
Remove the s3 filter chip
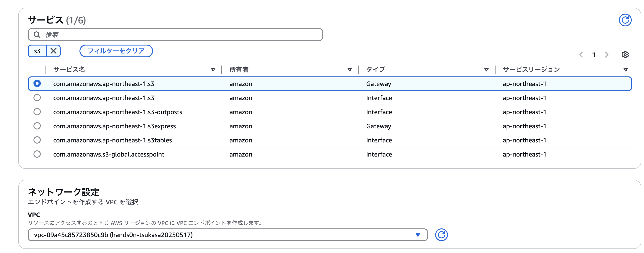click(x=54, y=51)
